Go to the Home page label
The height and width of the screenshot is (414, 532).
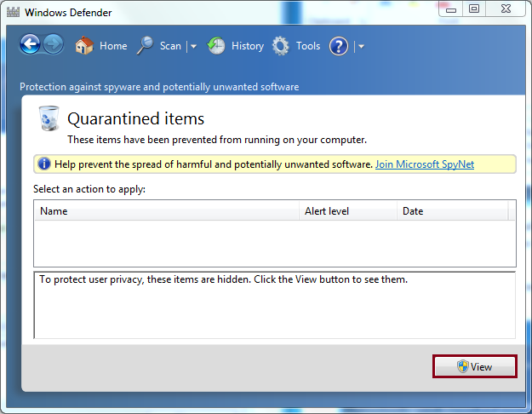point(113,46)
